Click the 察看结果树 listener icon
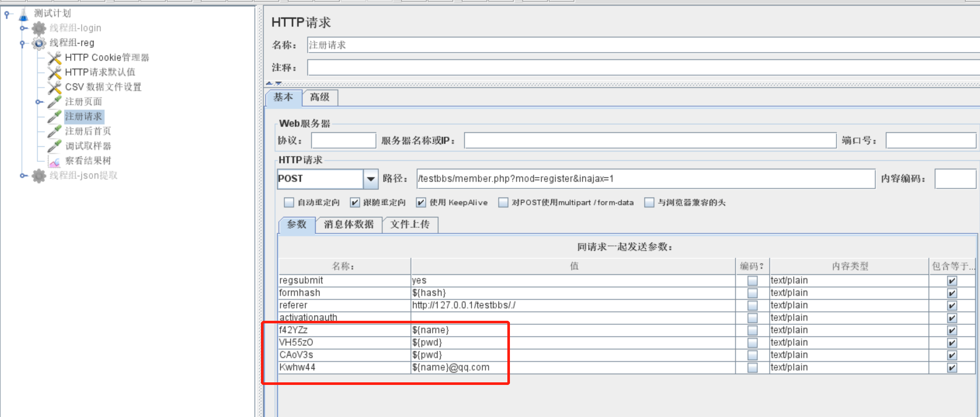 54,161
